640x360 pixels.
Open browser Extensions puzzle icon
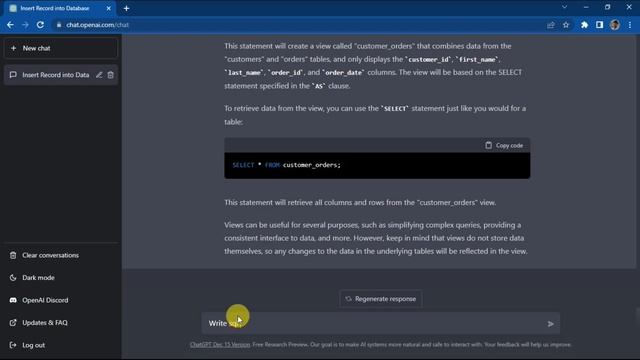(584, 25)
